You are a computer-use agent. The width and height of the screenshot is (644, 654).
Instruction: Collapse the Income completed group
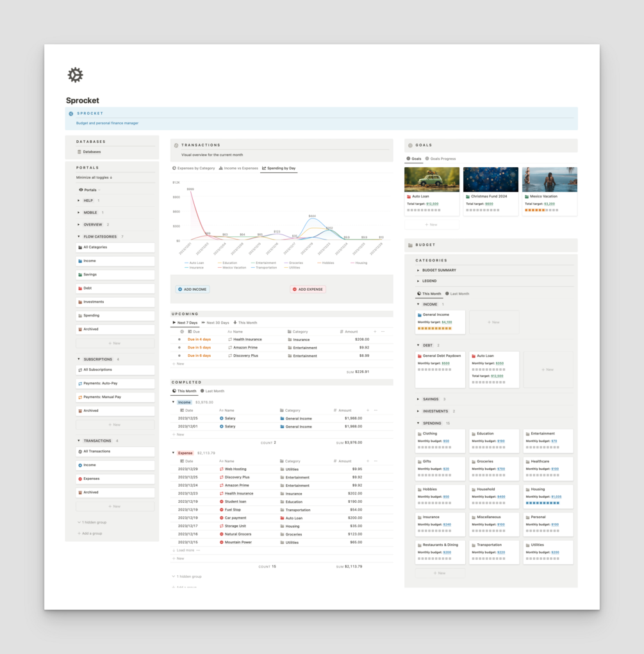173,402
